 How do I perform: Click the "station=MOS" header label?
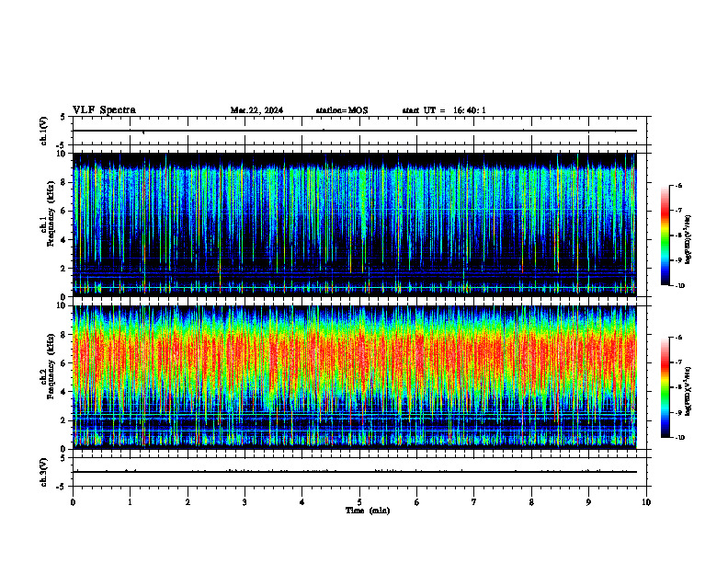pos(342,110)
